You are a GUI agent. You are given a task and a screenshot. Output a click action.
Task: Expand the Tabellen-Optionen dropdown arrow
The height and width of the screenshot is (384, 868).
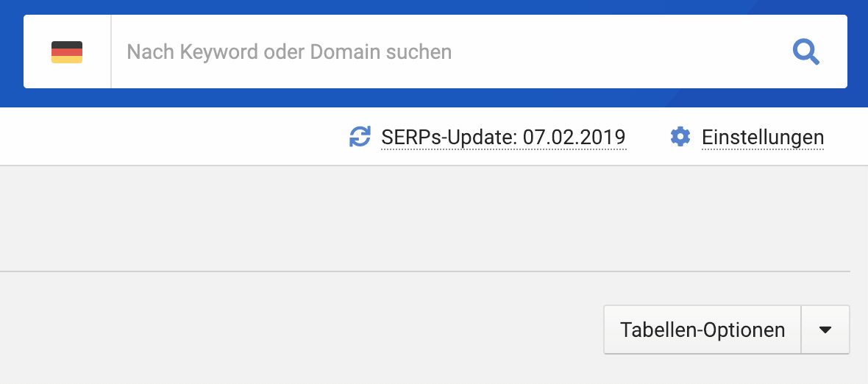pos(825,330)
